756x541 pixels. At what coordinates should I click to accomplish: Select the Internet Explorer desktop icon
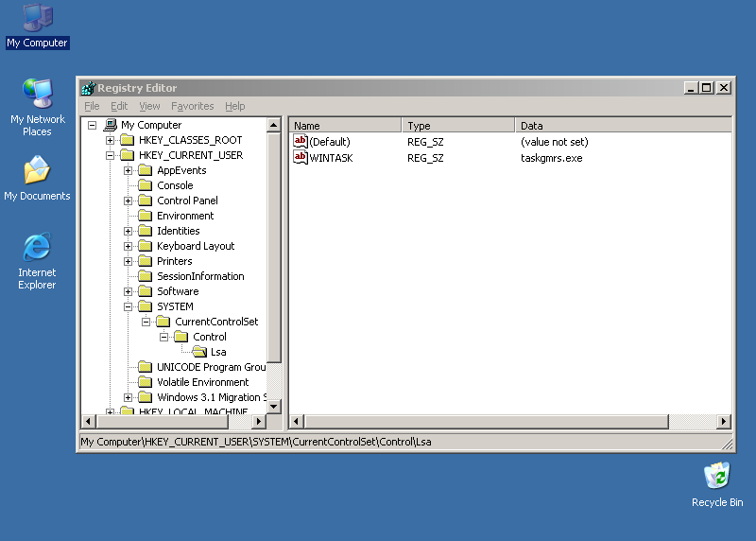(x=37, y=261)
